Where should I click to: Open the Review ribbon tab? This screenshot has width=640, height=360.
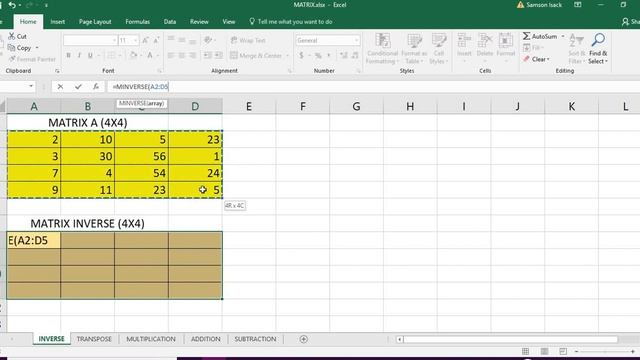pos(199,22)
